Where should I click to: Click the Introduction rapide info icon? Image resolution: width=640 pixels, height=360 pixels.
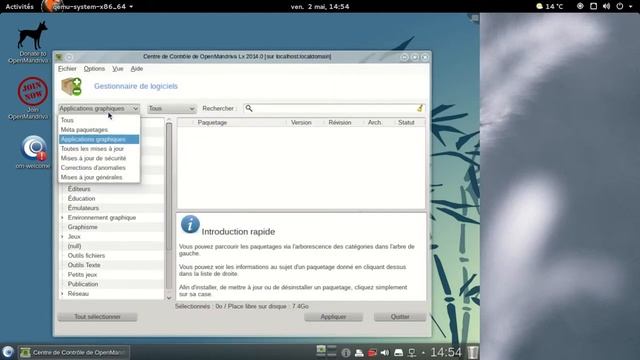pyautogui.click(x=190, y=224)
